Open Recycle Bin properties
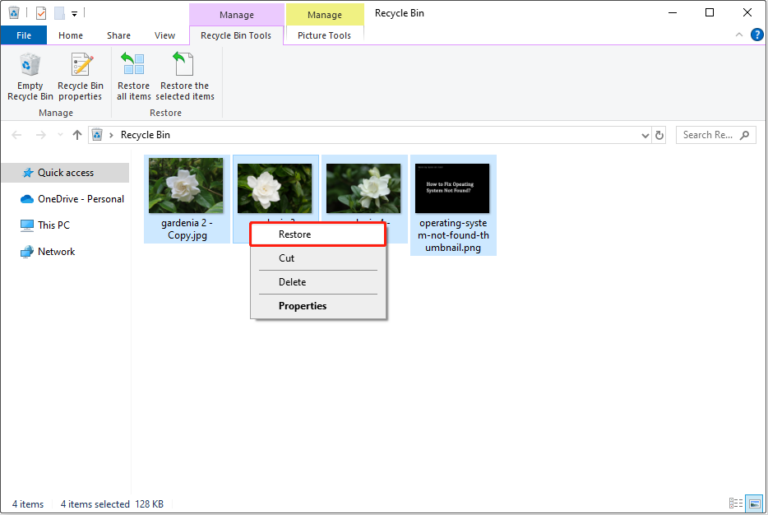768x515 pixels. [80, 76]
